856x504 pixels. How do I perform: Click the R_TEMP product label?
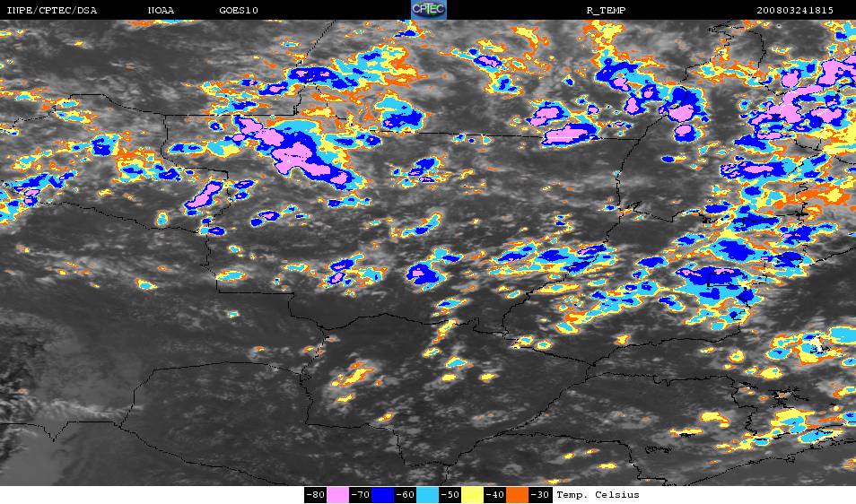[606, 11]
